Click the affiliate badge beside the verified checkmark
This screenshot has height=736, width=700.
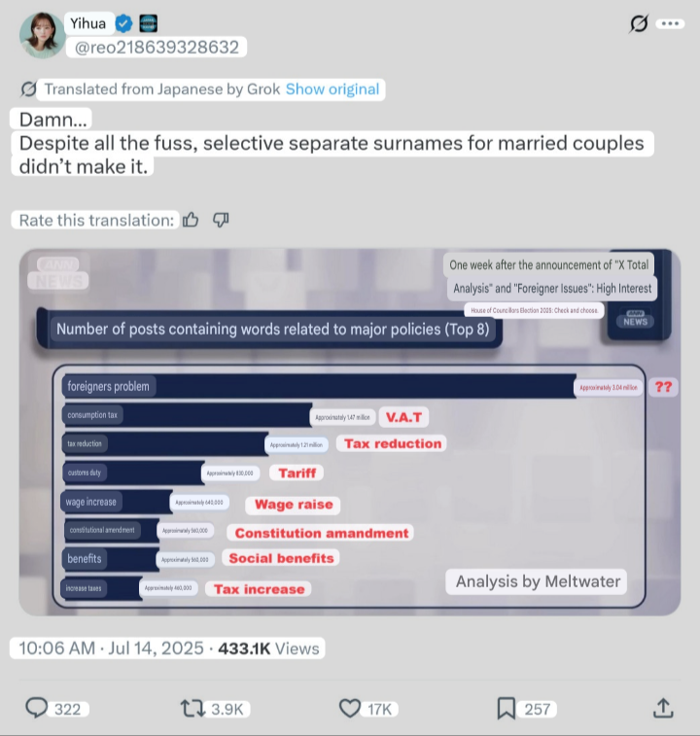(x=149, y=23)
